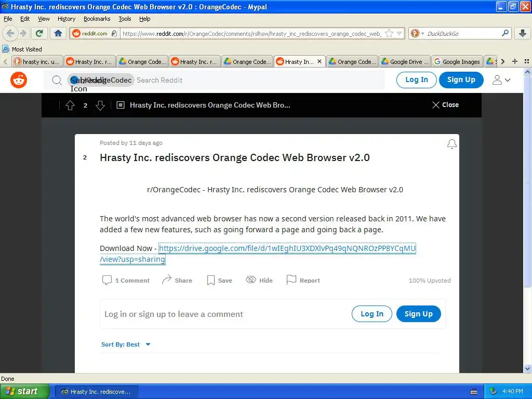532x399 pixels.
Task: Open the Most Visited bookmarks folder
Action: coord(22,49)
